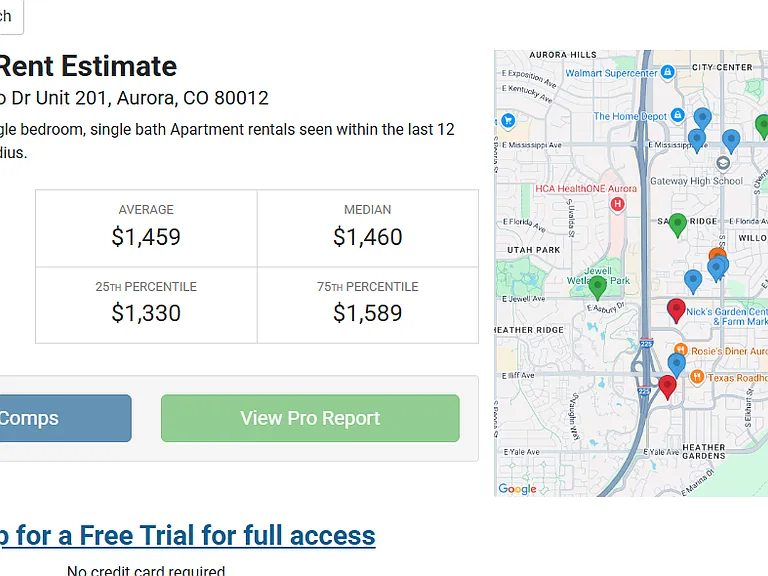Click the View Pro Report button

[310, 418]
